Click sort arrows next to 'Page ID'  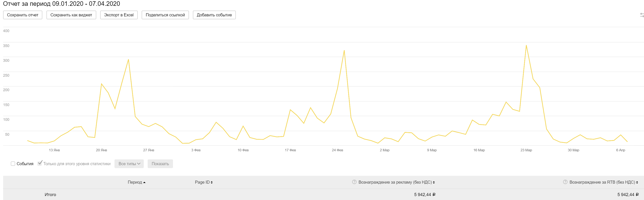point(212,183)
